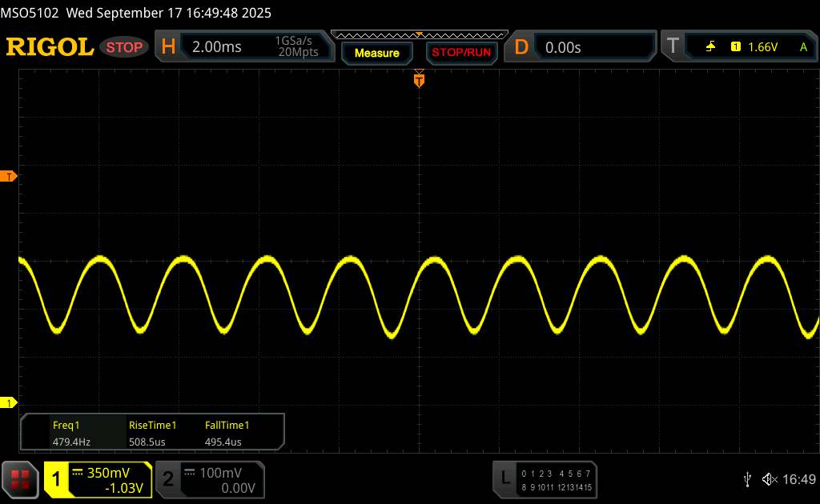820x504 pixels.
Task: Toggle the muted speaker sound icon
Action: pyautogui.click(x=770, y=479)
